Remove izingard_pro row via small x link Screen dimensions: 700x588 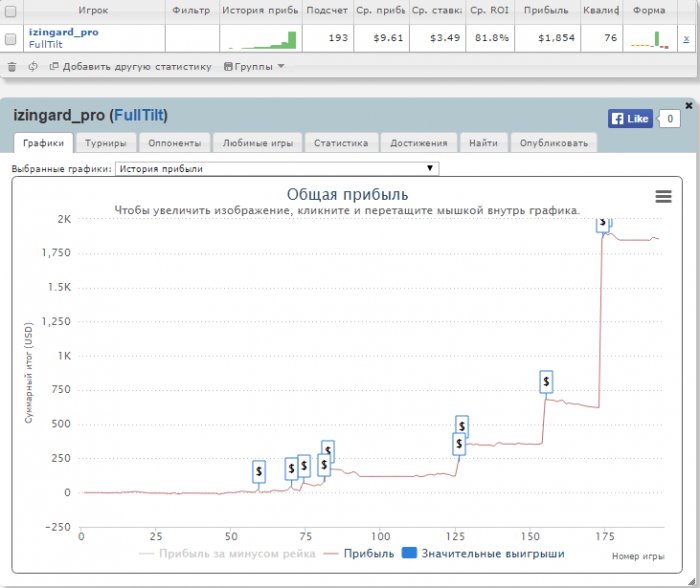[x=686, y=39]
